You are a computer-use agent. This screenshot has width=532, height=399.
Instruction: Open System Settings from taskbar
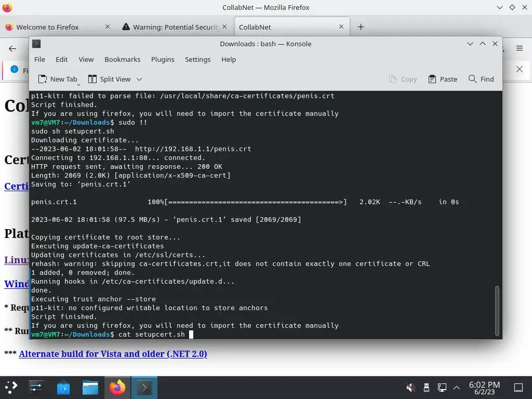coord(36,388)
